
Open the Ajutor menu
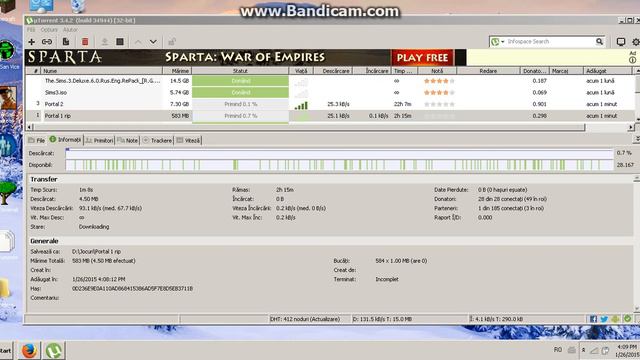(70, 30)
